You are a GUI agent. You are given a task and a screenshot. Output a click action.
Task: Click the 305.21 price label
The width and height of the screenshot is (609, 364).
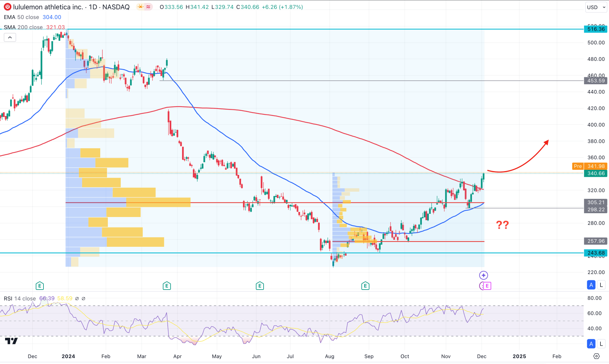[596, 202]
